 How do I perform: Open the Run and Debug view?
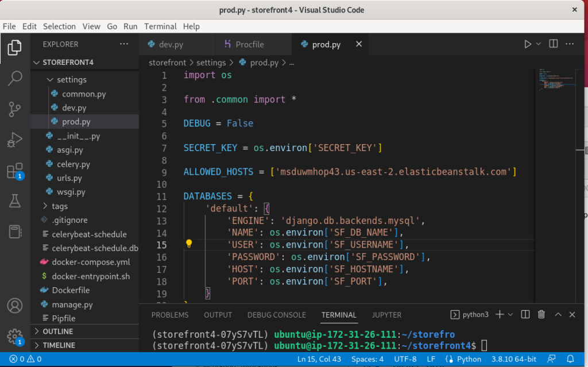pos(14,140)
